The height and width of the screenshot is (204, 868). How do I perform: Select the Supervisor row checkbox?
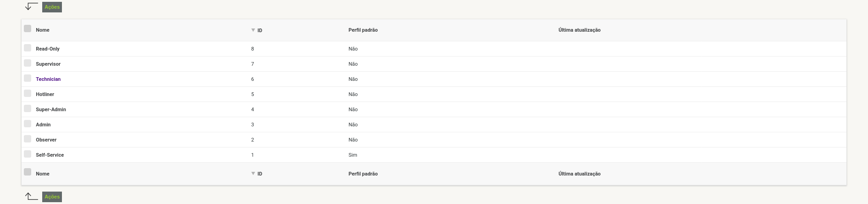pos(28,63)
